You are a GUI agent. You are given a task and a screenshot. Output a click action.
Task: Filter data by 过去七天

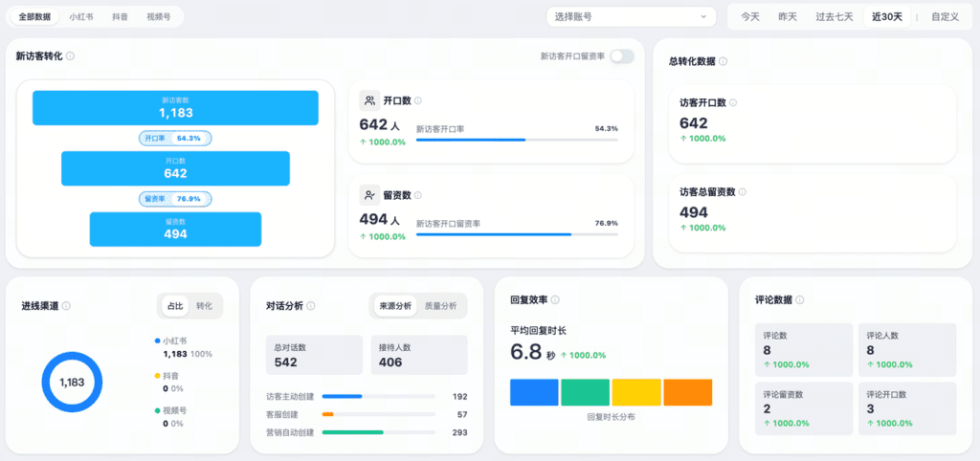coord(833,16)
